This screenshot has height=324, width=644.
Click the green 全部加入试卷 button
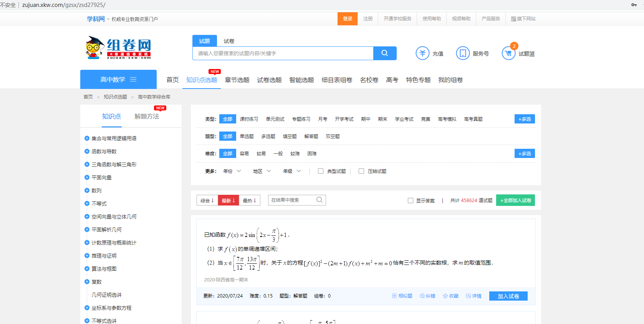point(515,201)
